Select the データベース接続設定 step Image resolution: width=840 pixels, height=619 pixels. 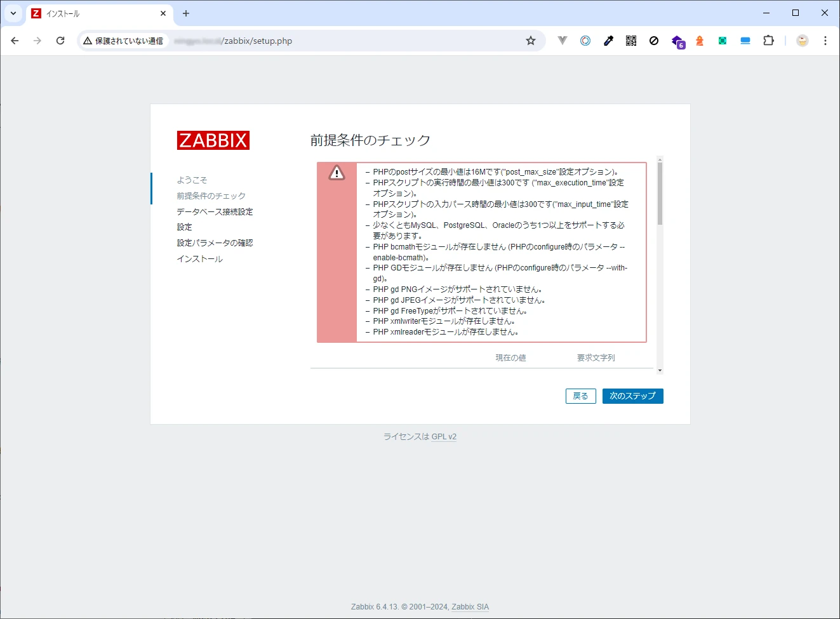(215, 212)
